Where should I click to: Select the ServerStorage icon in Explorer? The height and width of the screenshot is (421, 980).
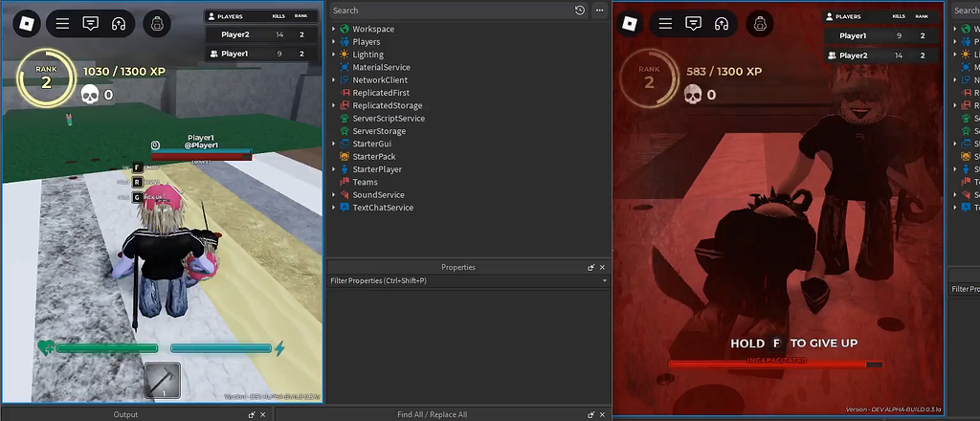tap(345, 131)
